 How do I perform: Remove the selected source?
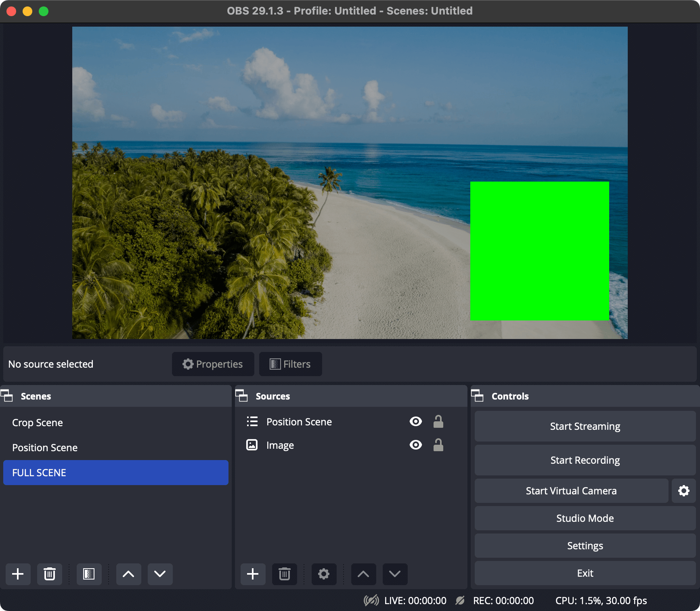pos(284,574)
